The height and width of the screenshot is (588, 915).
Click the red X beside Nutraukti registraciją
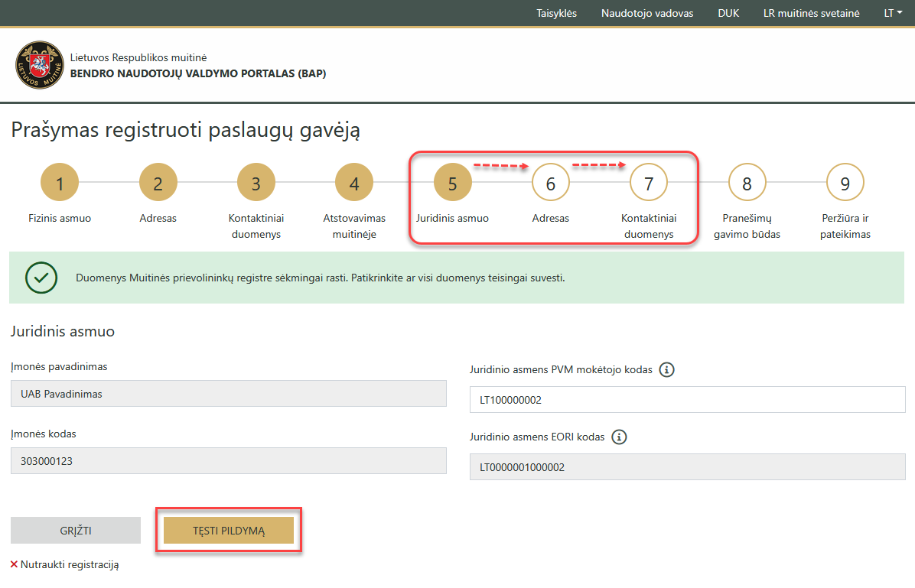pyautogui.click(x=14, y=564)
